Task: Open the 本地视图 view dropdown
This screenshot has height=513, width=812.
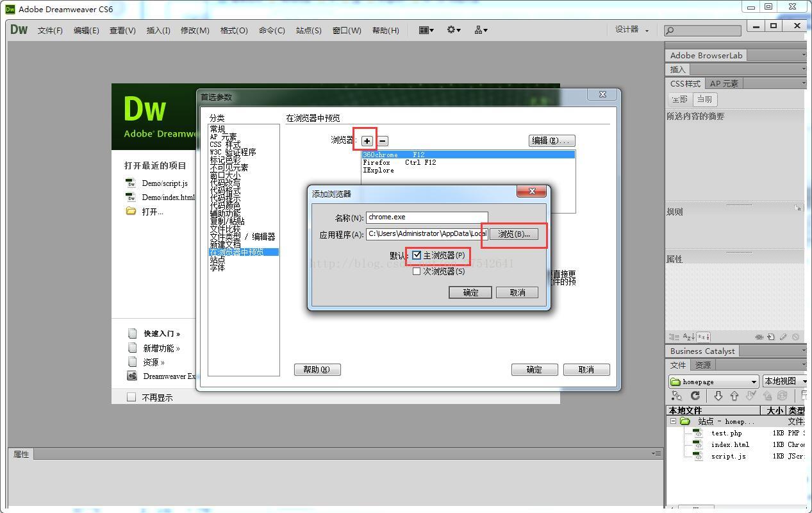Action: pyautogui.click(x=784, y=382)
